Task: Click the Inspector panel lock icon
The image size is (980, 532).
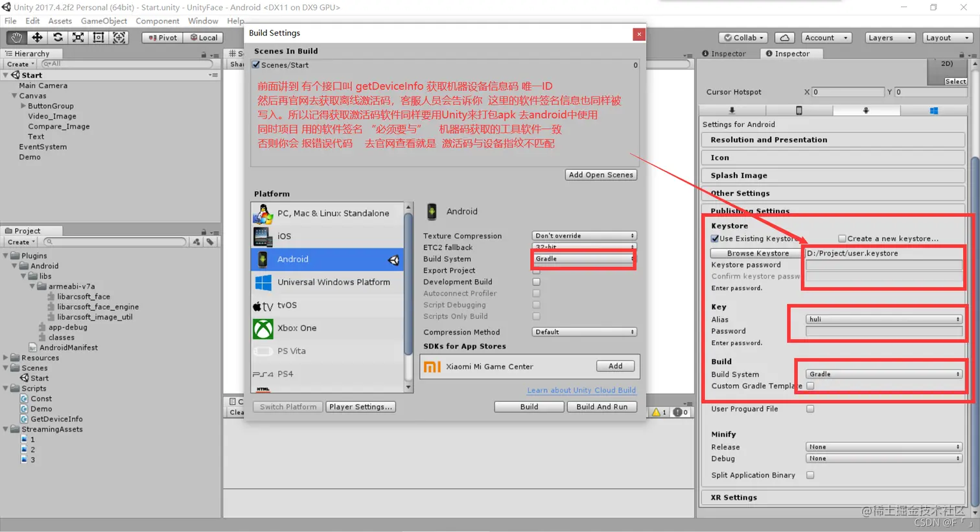Action: [x=961, y=54]
